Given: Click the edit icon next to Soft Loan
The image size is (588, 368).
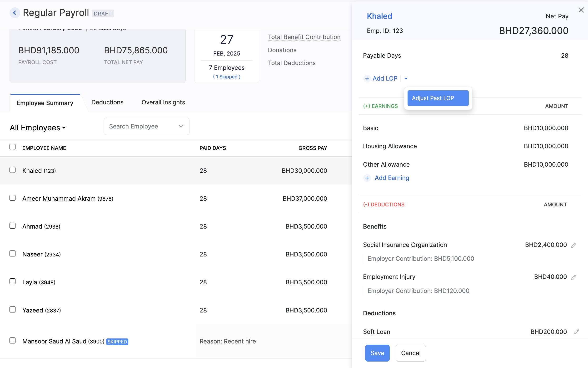Looking at the screenshot, I should click(x=576, y=332).
